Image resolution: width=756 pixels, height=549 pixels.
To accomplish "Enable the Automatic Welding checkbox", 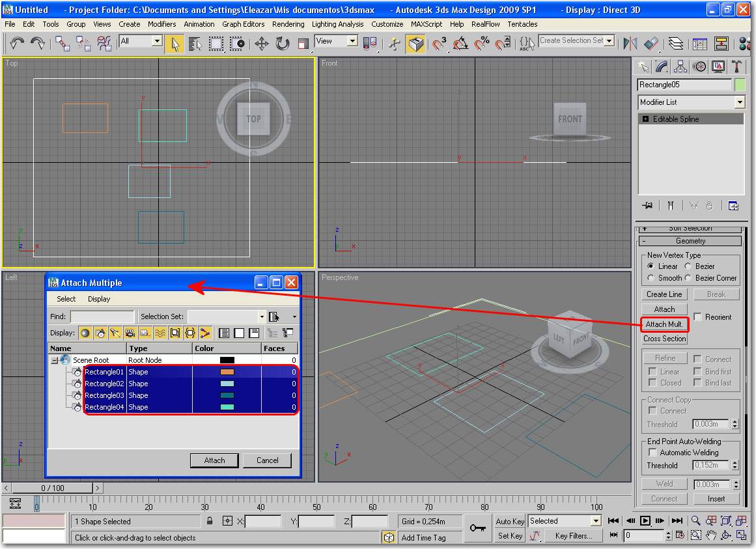I will [652, 452].
